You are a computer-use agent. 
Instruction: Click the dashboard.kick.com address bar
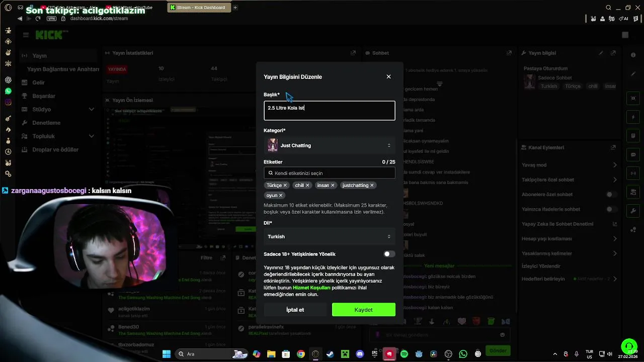tap(99, 19)
